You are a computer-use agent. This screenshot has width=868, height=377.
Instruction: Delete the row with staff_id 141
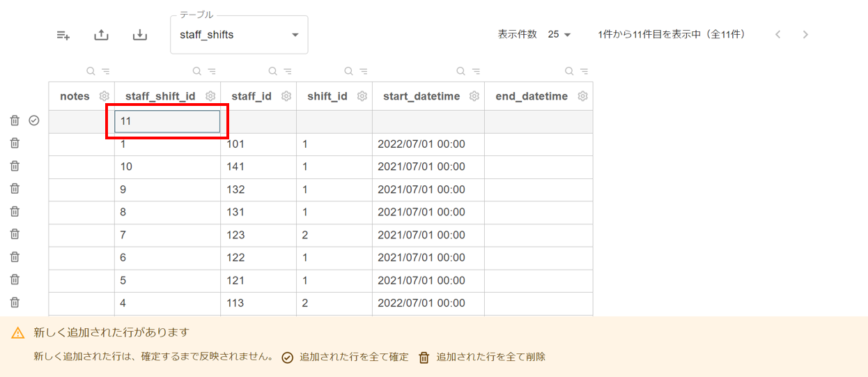pyautogui.click(x=15, y=166)
